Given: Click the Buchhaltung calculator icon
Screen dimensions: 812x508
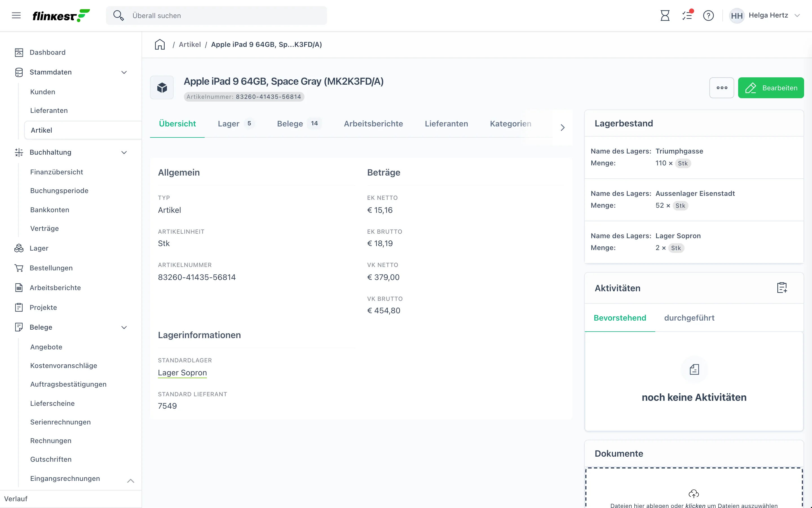Looking at the screenshot, I should pos(19,152).
